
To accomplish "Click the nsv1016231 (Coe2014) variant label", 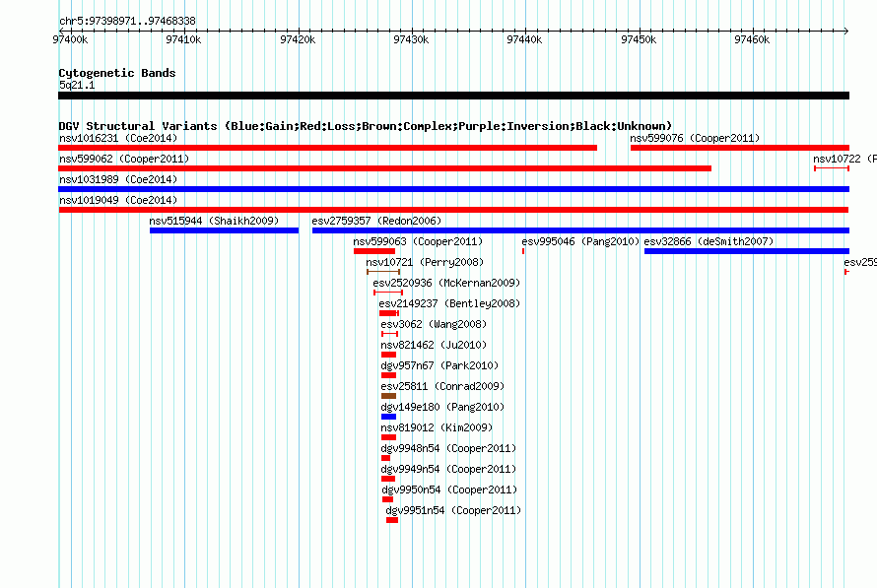I will [118, 138].
